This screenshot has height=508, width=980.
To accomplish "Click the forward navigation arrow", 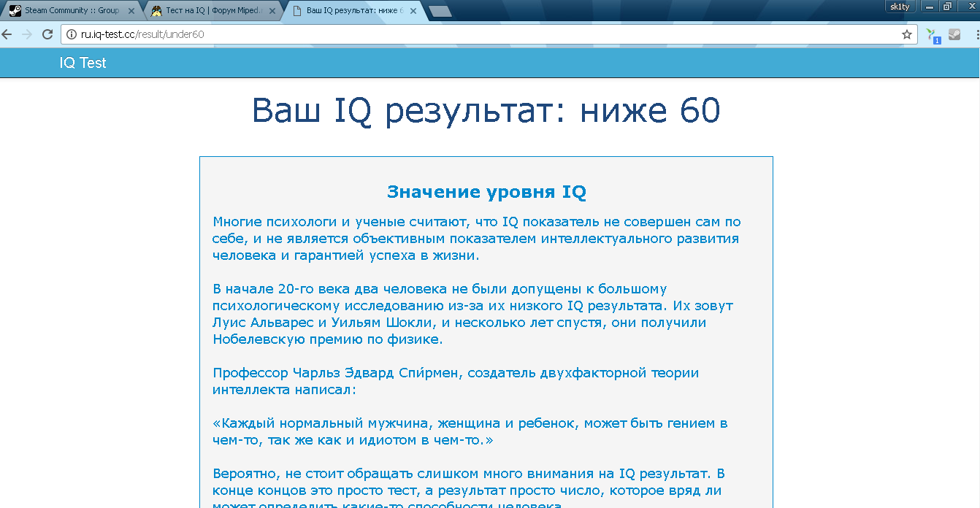I will click(x=27, y=34).
